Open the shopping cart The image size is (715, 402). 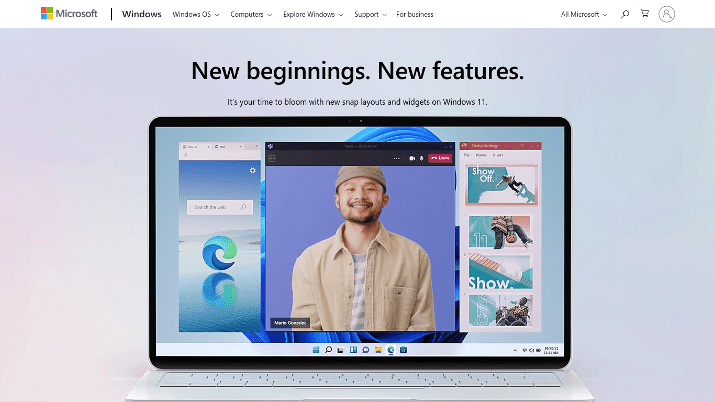click(x=645, y=14)
